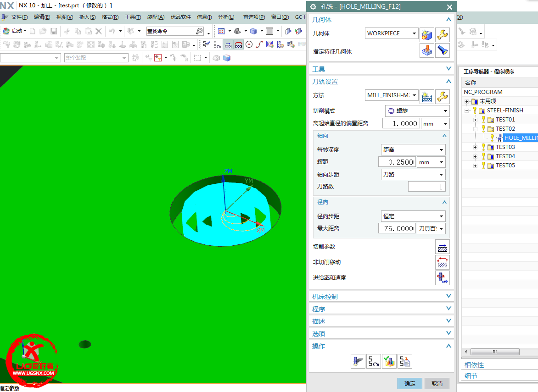Click the blue cube icon in selection bar
Image resolution: width=538 pixels, height=392 pixels.
(227, 58)
